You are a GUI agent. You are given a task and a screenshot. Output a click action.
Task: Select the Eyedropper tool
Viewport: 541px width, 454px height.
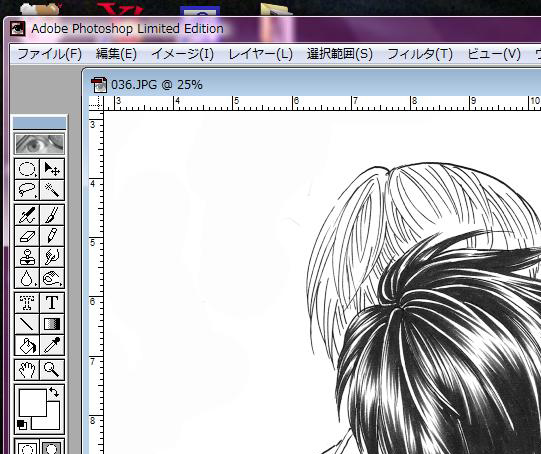(x=52, y=345)
